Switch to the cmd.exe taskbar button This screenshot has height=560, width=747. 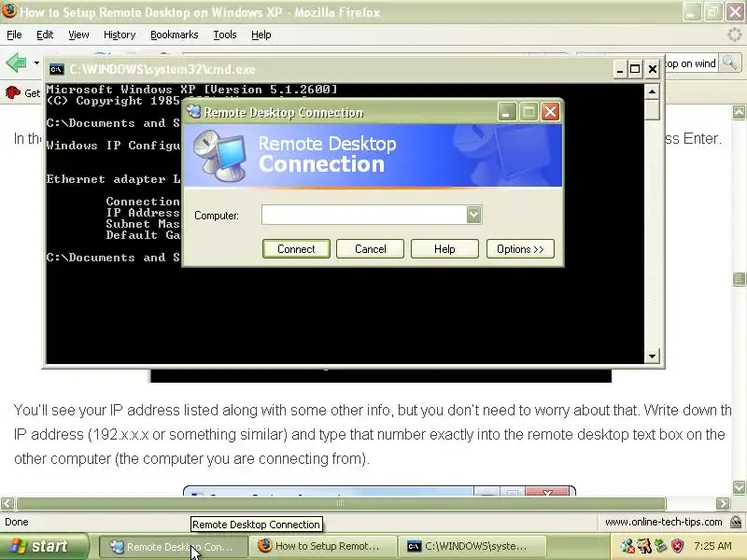(474, 547)
